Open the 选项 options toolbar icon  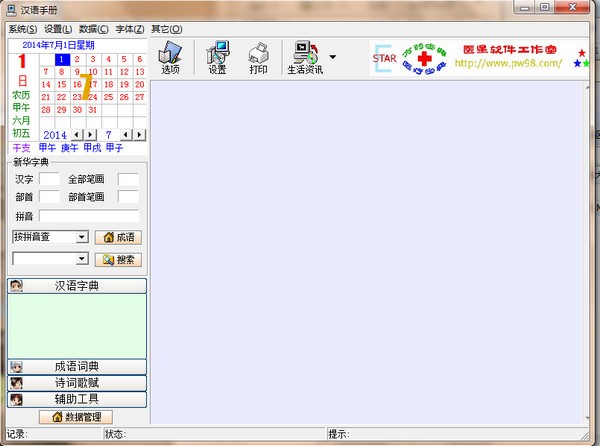tap(170, 58)
